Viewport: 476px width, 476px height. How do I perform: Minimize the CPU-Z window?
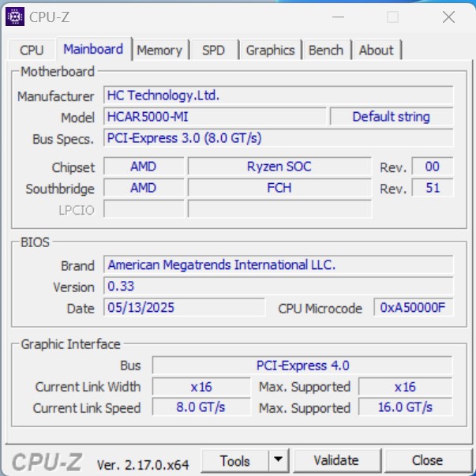[x=337, y=17]
